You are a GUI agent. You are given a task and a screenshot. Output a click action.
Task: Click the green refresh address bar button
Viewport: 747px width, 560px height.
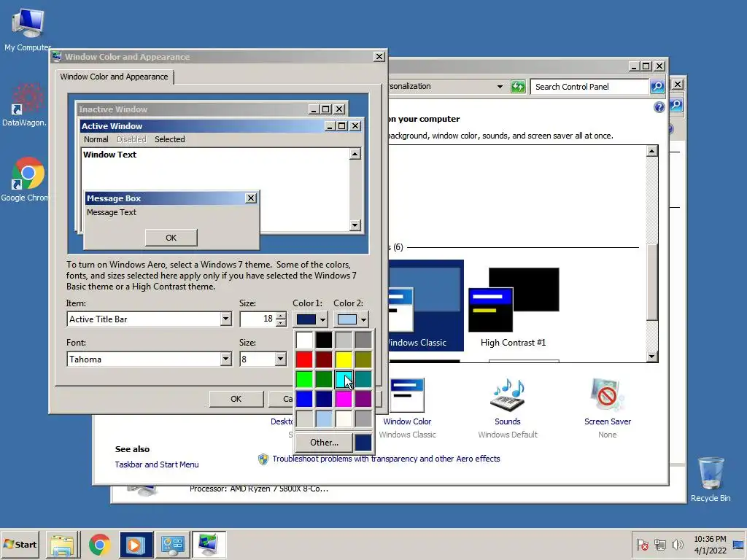pos(518,87)
